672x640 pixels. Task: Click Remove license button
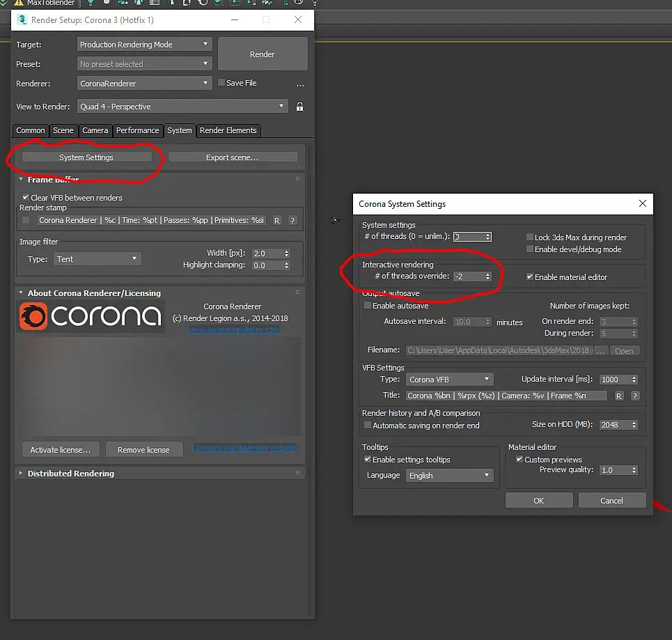(143, 450)
